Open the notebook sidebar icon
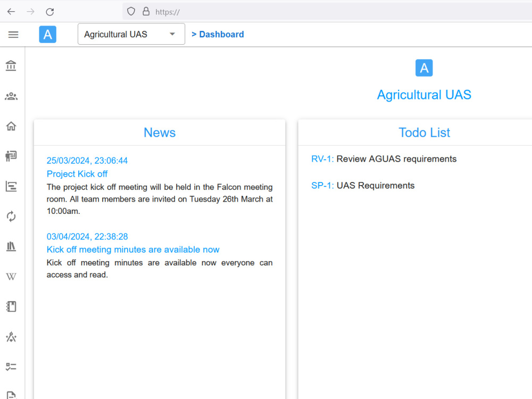Image resolution: width=532 pixels, height=399 pixels. [11, 307]
